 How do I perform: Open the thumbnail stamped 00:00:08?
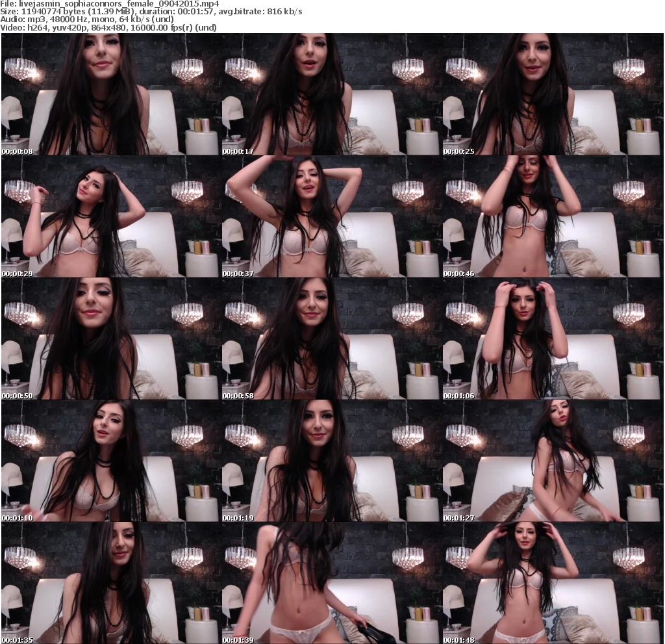coord(111,94)
